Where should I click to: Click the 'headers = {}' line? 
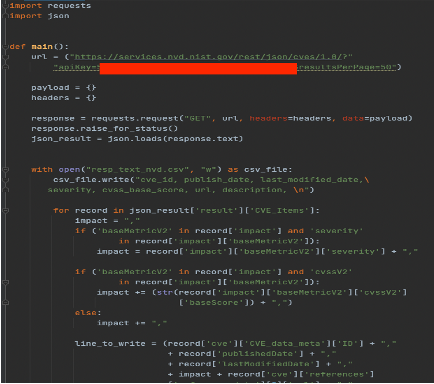64,98
